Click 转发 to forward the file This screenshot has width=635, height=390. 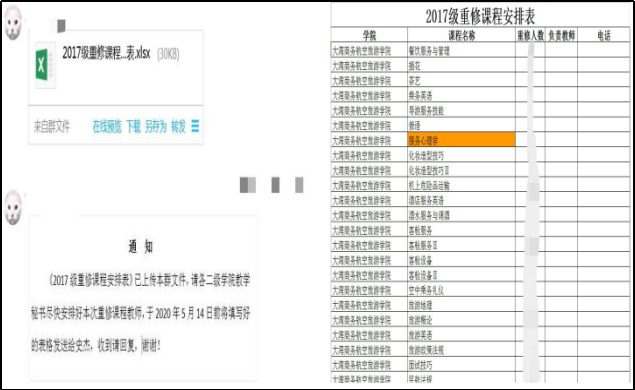click(x=179, y=127)
